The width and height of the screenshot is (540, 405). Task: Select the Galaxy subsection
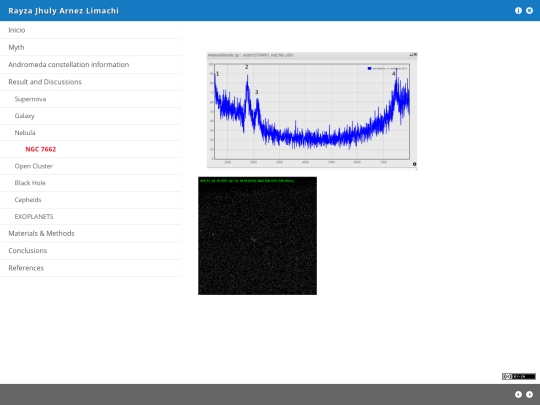coord(91,116)
